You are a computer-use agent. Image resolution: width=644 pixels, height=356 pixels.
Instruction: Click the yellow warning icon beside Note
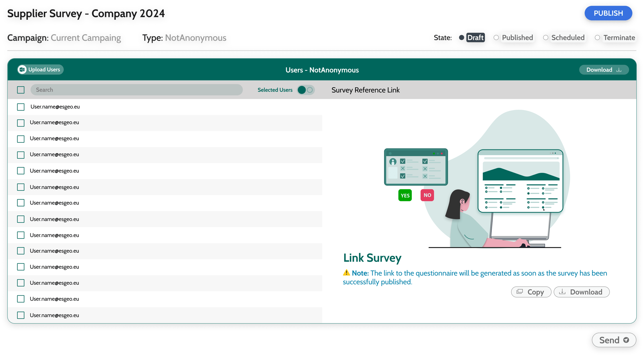[346, 273]
